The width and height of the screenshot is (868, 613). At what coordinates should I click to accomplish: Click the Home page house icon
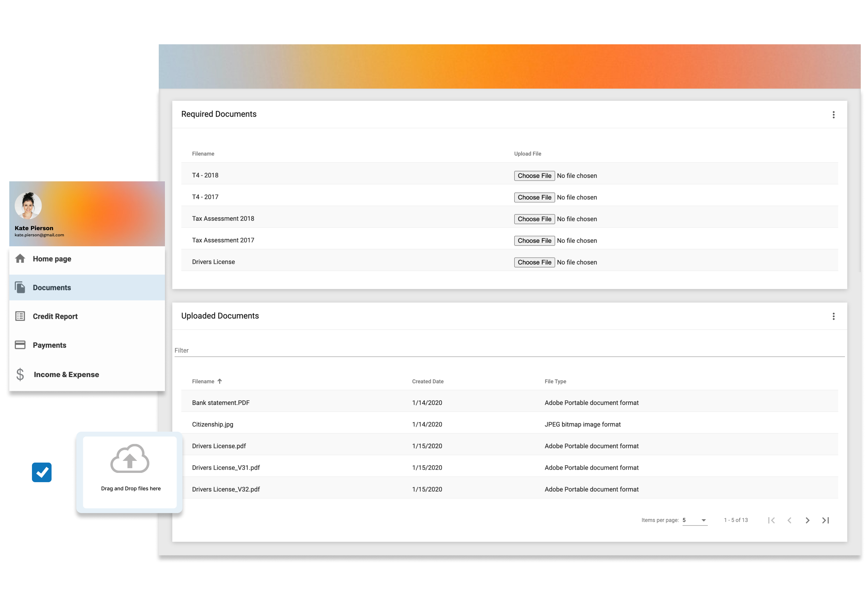click(x=20, y=259)
